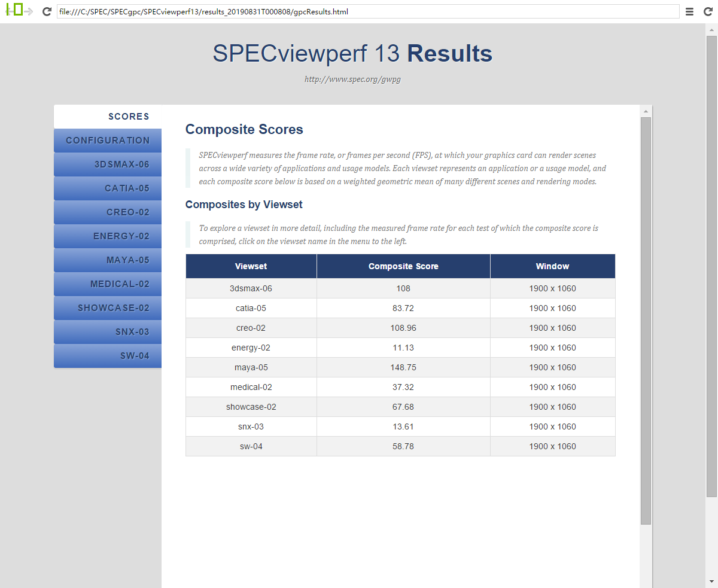Click the medical-02 table cell
The width and height of the screenshot is (718, 588).
(x=251, y=387)
